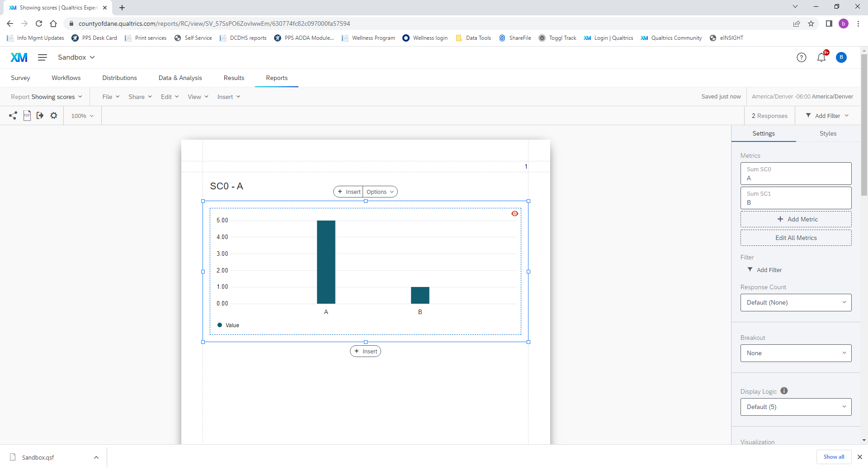The width and height of the screenshot is (868, 470).
Task: Open the 100% zoom dropdown
Action: (82, 116)
